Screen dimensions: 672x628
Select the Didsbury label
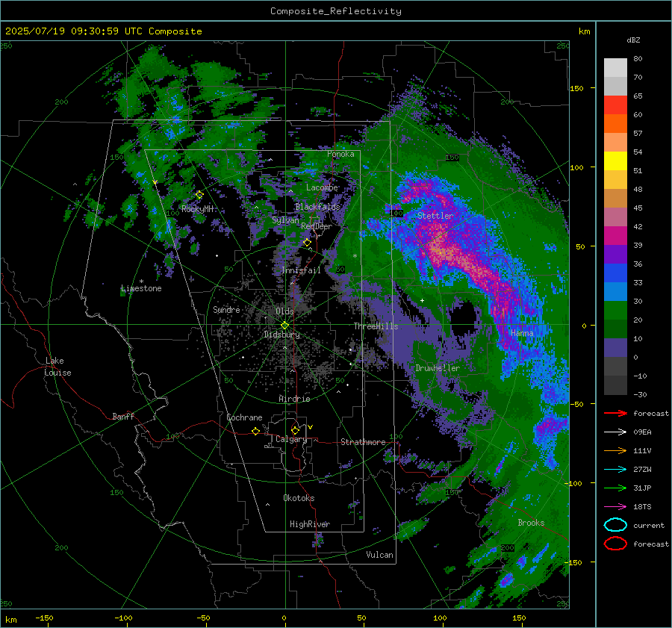point(281,335)
